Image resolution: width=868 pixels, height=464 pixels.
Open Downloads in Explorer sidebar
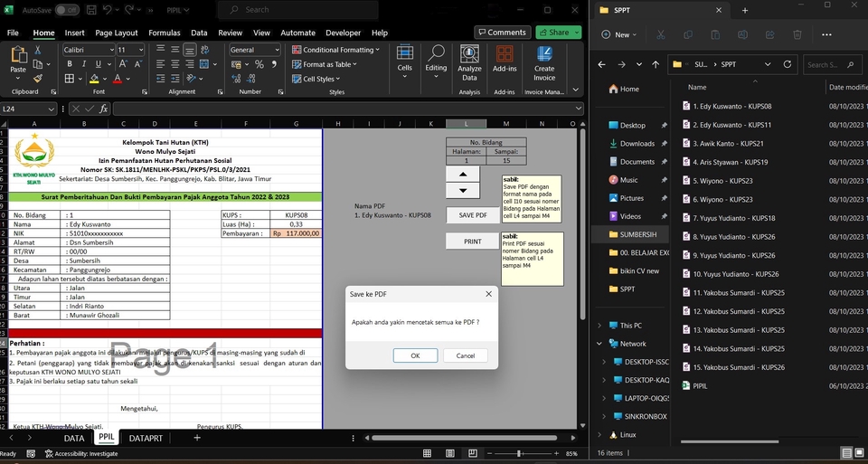637,144
